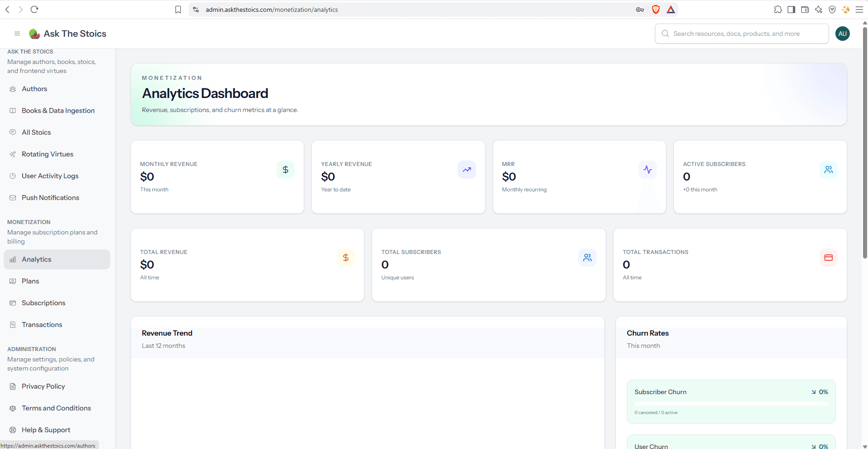868x449 pixels.
Task: Click the search magnifier icon
Action: tap(665, 34)
